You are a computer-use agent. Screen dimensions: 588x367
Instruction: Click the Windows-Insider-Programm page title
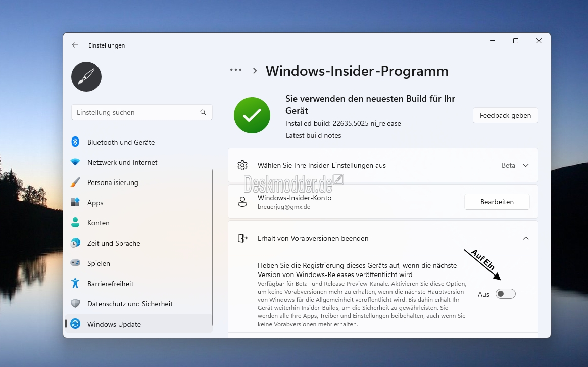[357, 71]
